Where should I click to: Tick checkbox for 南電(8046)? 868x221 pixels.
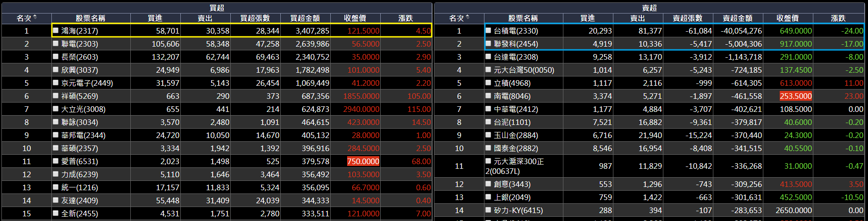pos(489,96)
